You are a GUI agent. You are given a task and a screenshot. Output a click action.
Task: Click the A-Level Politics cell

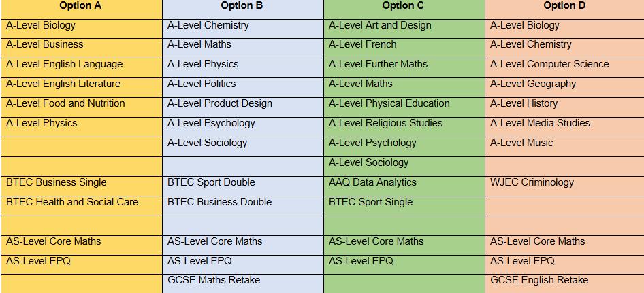pos(202,84)
